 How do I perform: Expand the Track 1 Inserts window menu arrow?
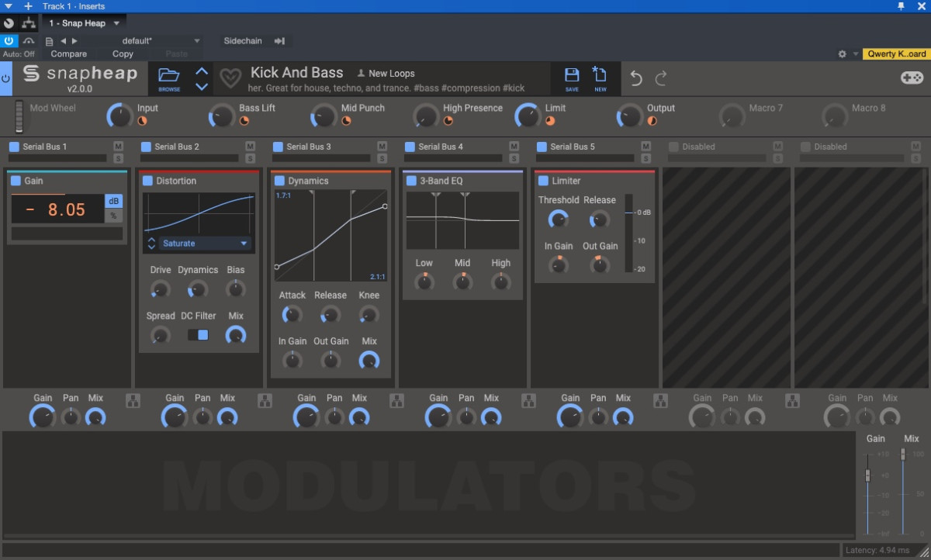9,5
